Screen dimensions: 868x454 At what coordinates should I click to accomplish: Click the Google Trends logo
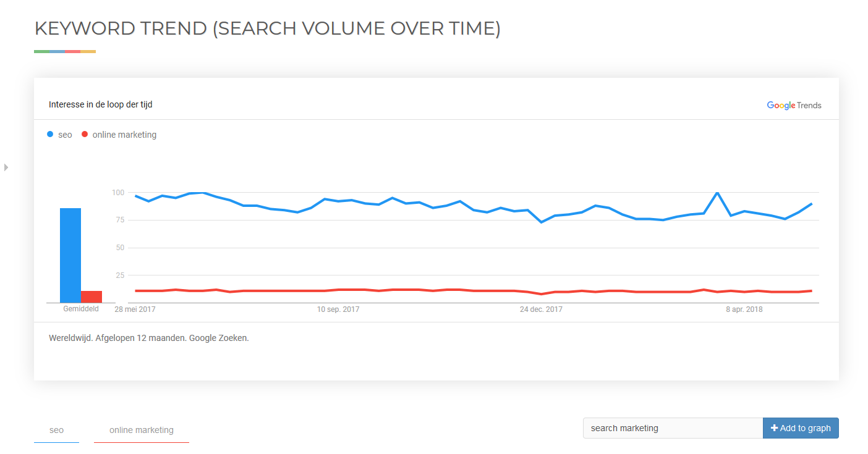click(794, 105)
